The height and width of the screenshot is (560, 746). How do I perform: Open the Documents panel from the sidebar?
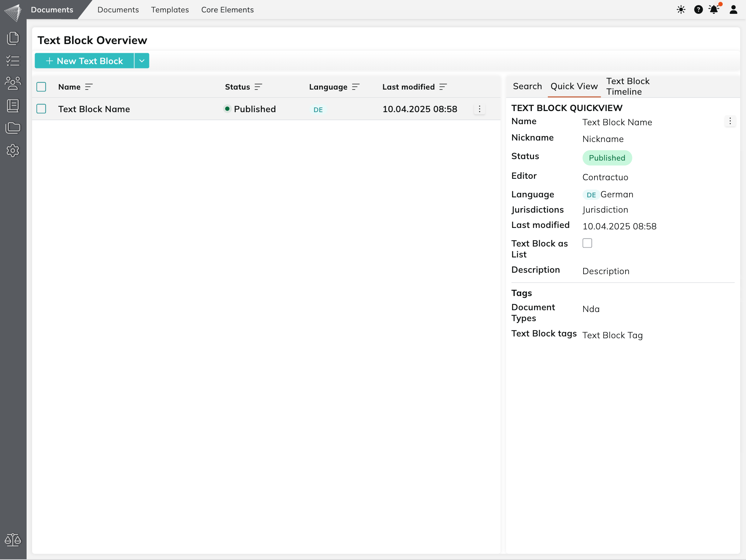13,38
